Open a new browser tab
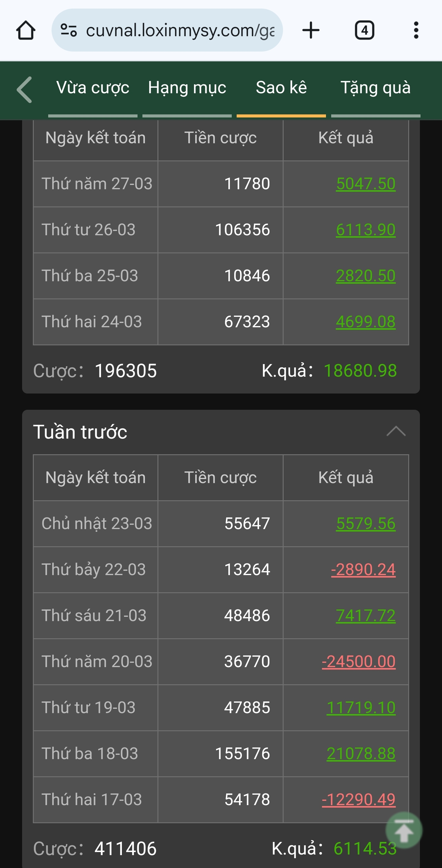The width and height of the screenshot is (442, 868). pos(311,30)
